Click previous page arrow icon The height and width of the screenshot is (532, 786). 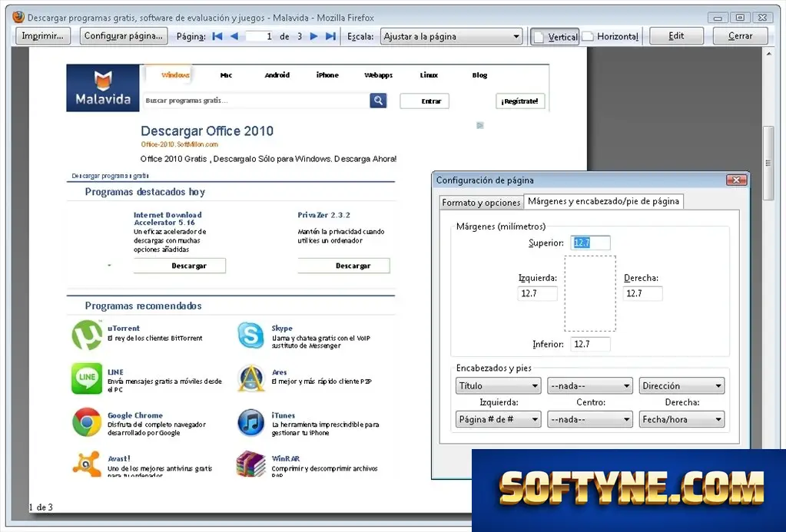coord(234,36)
